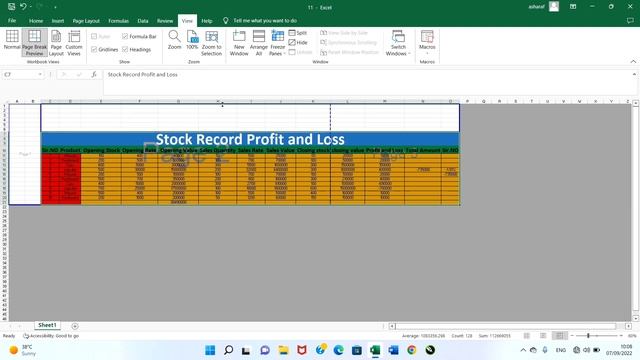The width and height of the screenshot is (640, 360).
Task: Open the Page Layout tab
Action: click(x=86, y=20)
